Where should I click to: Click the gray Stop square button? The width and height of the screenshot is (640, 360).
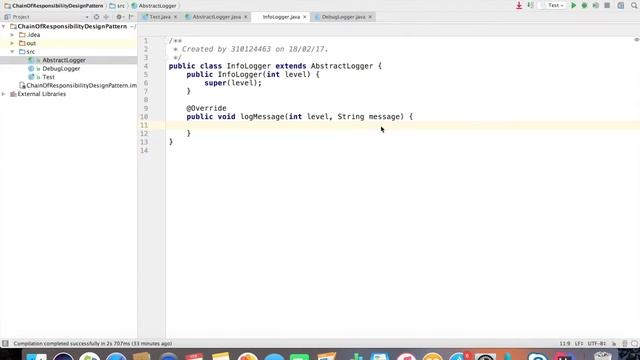tap(607, 5)
